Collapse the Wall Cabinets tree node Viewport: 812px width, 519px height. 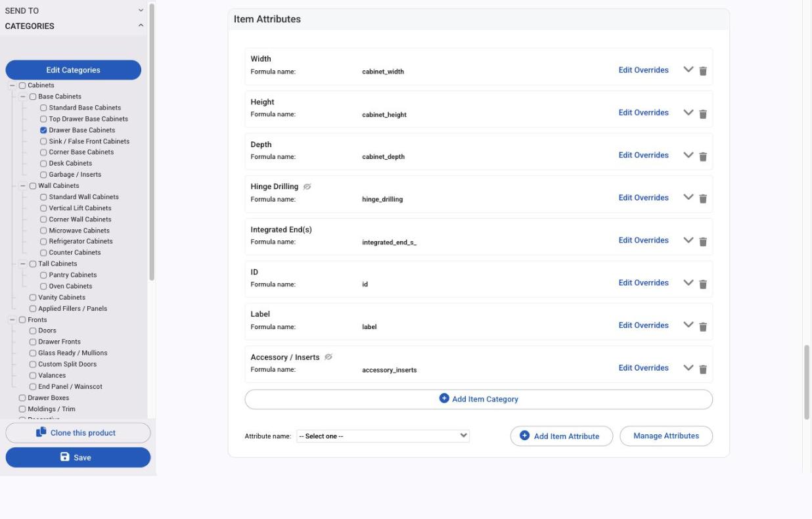[x=22, y=186]
